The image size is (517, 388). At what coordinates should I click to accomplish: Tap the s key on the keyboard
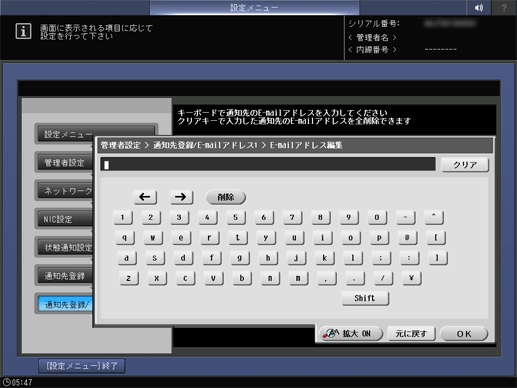(155, 258)
